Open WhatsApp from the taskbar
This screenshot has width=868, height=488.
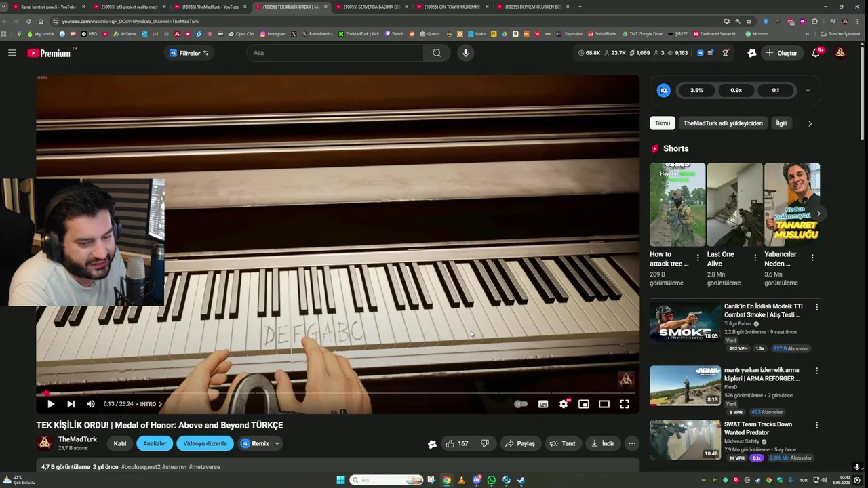[x=492, y=480]
